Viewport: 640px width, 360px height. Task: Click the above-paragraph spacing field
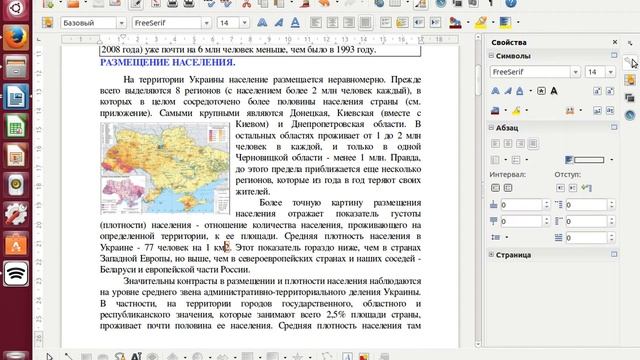click(x=522, y=204)
